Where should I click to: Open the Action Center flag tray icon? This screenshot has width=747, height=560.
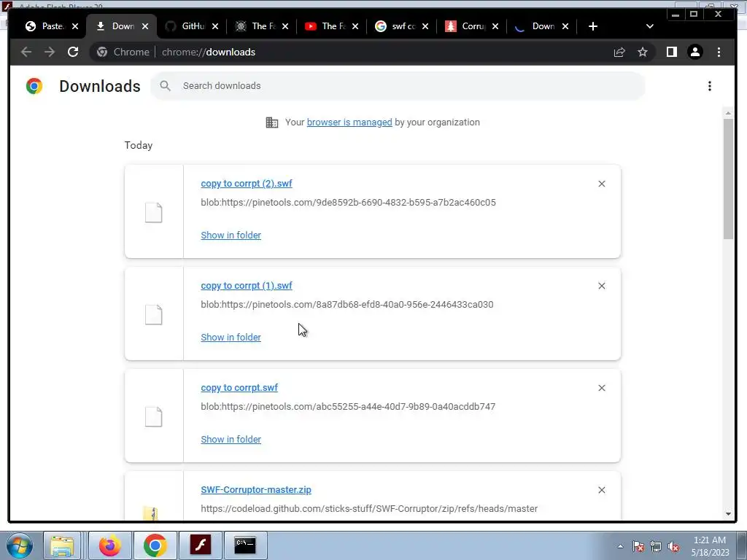(638, 547)
